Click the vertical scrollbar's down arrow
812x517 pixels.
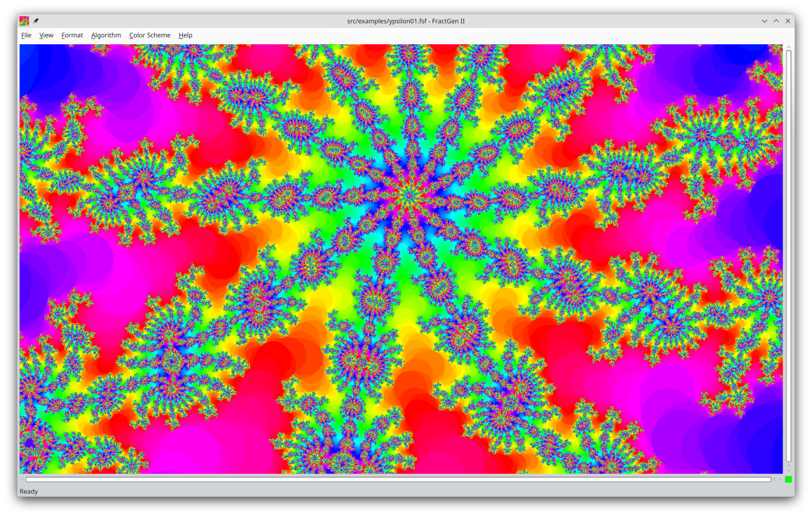789,470
